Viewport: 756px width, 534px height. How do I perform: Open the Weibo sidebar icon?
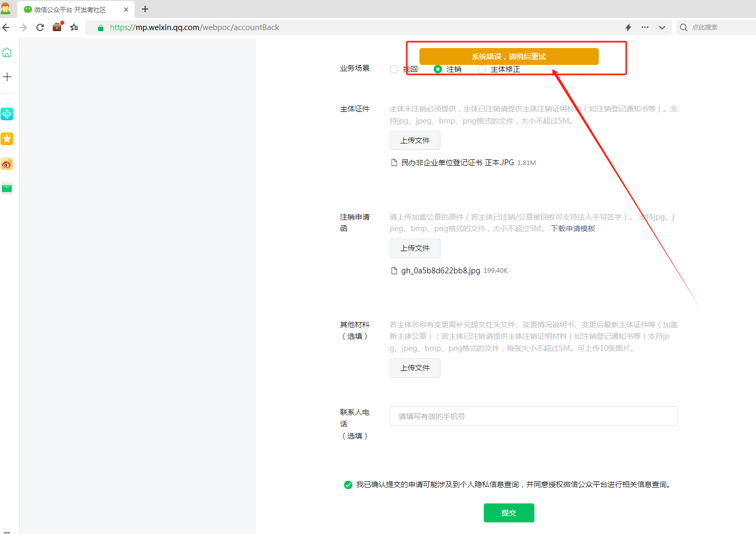(x=7, y=164)
